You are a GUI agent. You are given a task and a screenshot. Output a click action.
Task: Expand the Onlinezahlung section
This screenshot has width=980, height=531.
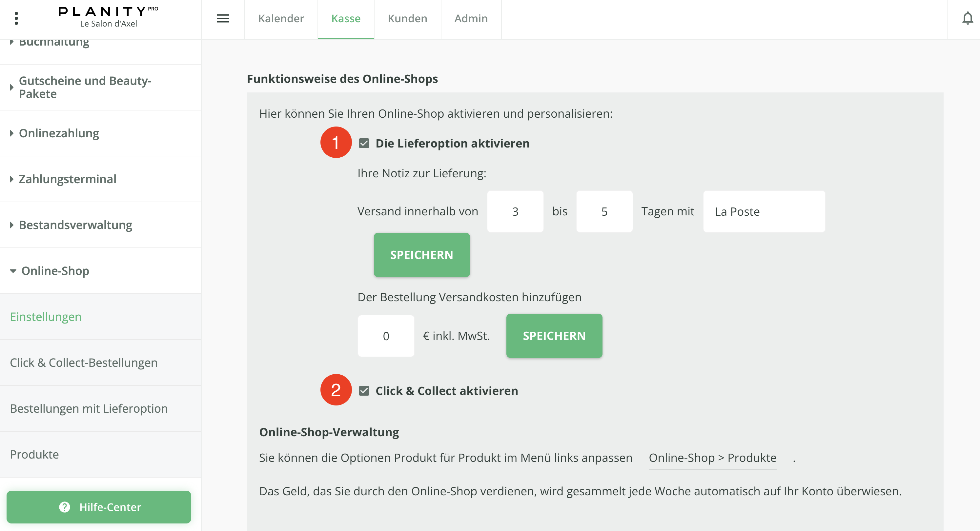click(59, 133)
